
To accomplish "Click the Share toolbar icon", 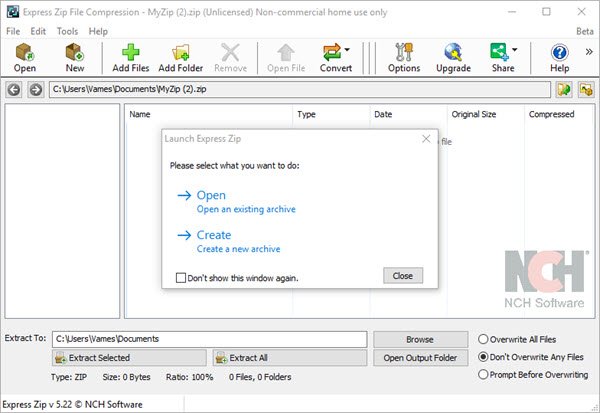I will coord(499,52).
